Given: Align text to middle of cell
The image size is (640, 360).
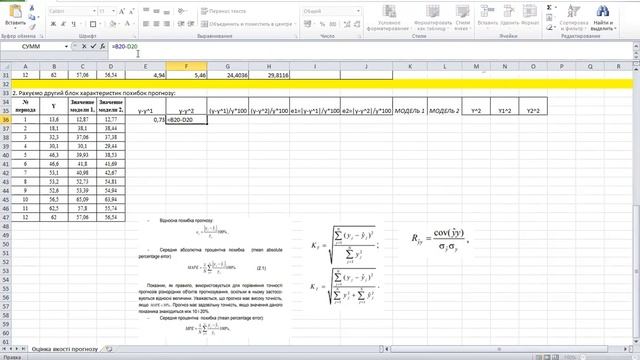Looking at the screenshot, I should click(156, 11).
